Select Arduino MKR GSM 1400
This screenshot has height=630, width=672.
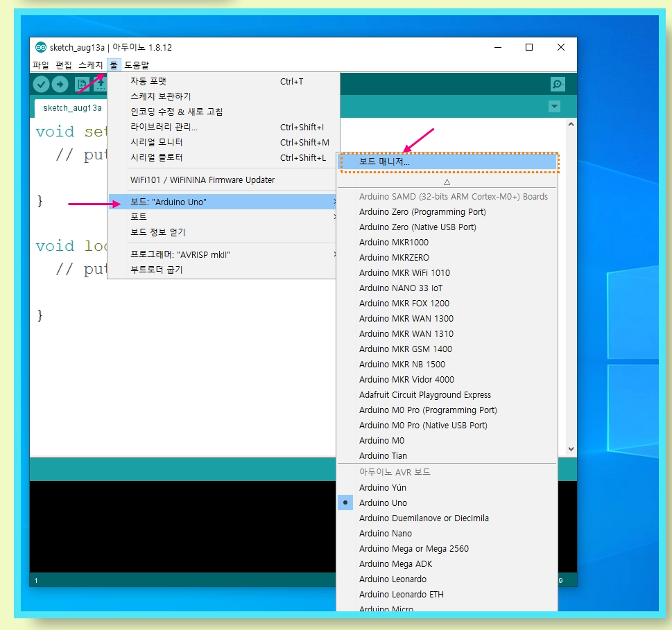coord(447,349)
